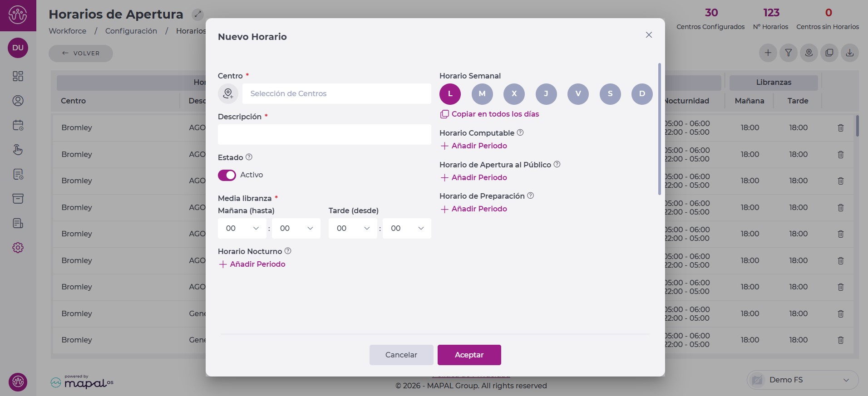Select Wednesday 'X' day tab

(514, 94)
